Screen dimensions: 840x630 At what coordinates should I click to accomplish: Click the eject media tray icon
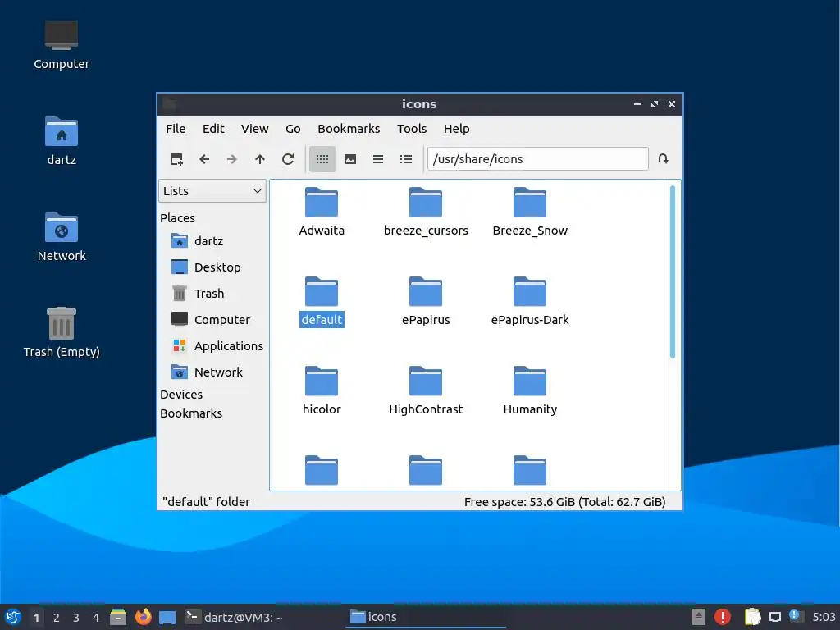click(699, 617)
